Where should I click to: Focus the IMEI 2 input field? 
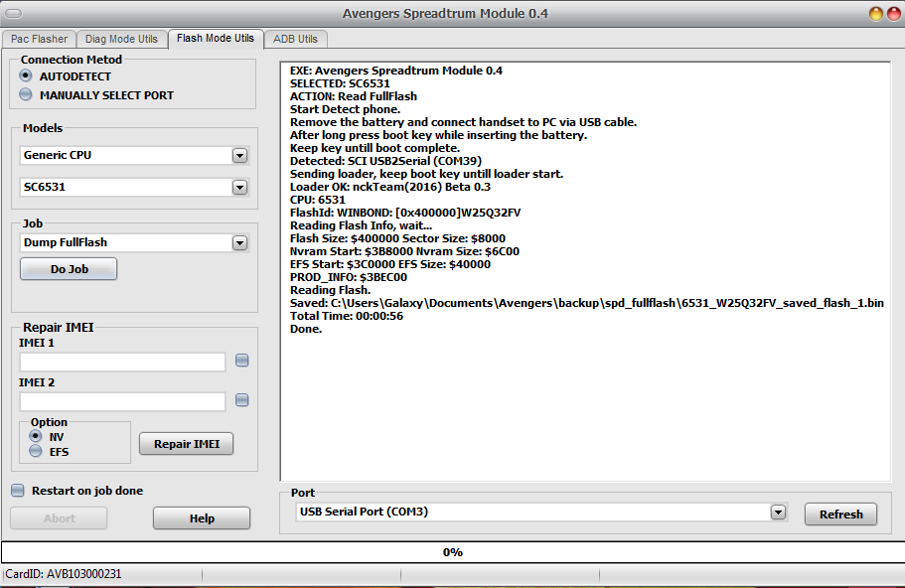pos(122,401)
